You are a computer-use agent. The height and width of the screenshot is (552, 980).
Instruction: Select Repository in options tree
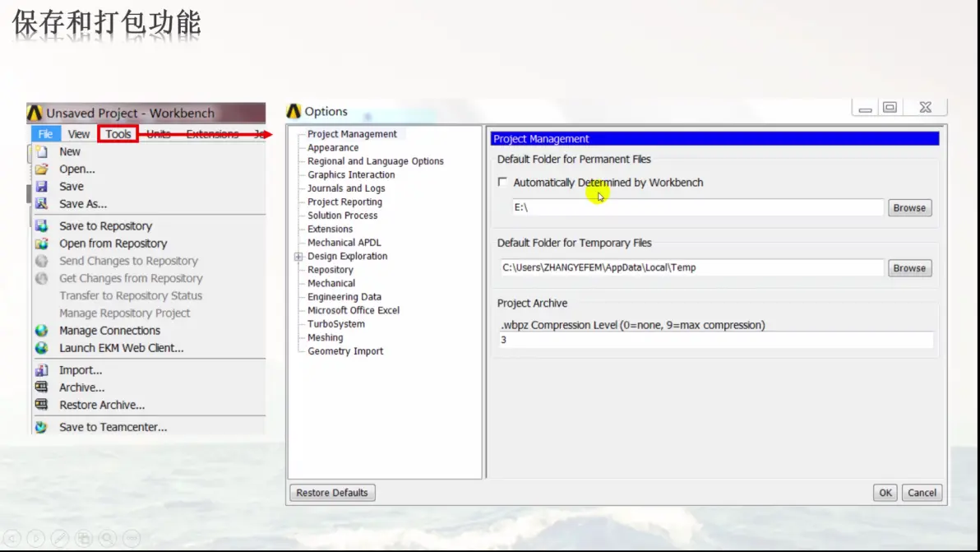330,270
